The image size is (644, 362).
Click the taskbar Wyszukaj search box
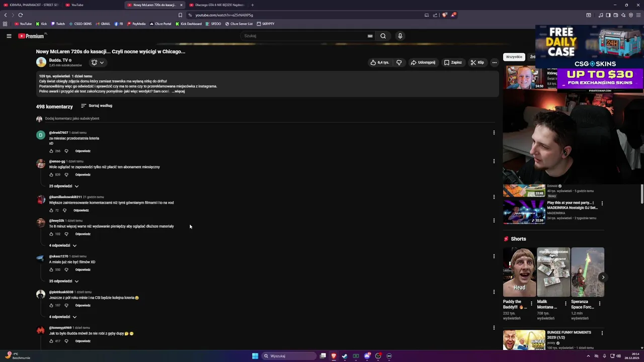pos(288,356)
